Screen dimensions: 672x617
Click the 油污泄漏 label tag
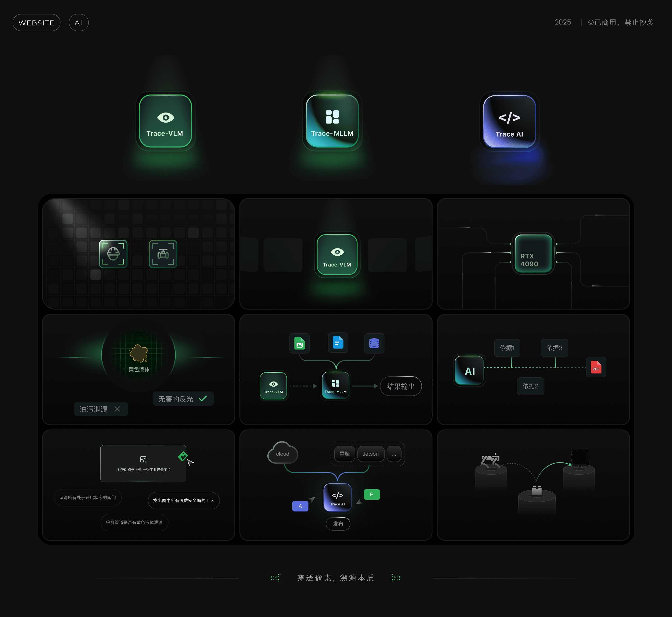[x=101, y=409]
